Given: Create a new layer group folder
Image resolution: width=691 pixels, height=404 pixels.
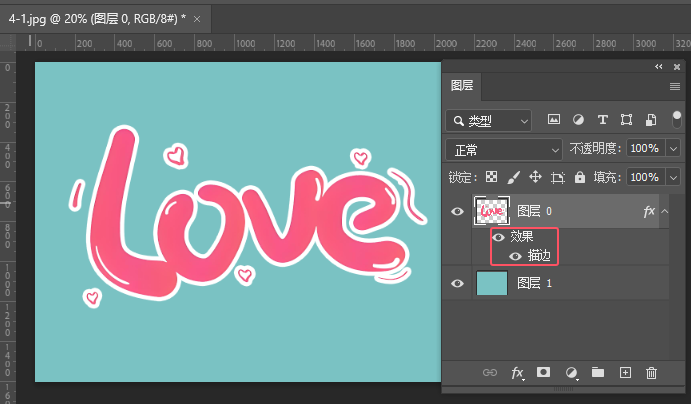Looking at the screenshot, I should tap(598, 372).
